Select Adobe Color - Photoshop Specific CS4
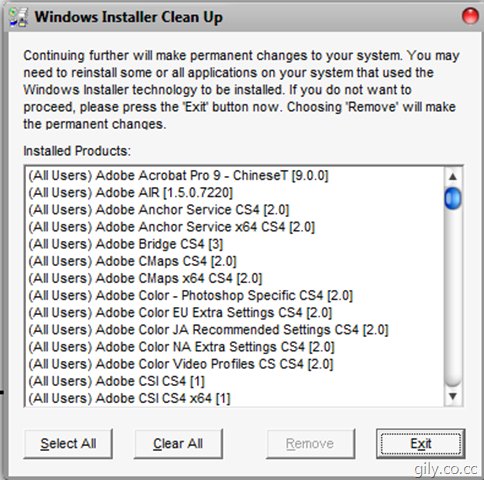The height and width of the screenshot is (480, 484). pyautogui.click(x=190, y=296)
